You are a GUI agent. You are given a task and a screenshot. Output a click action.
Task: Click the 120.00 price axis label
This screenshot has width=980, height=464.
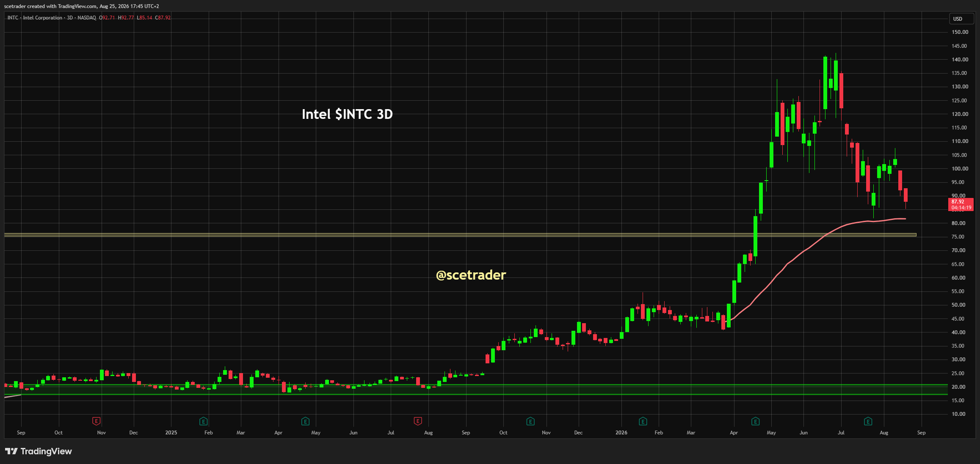960,114
